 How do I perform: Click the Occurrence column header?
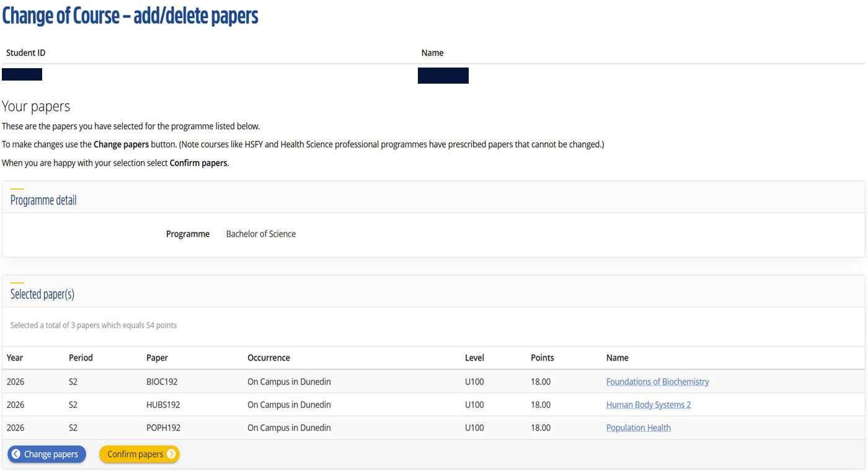[268, 358]
